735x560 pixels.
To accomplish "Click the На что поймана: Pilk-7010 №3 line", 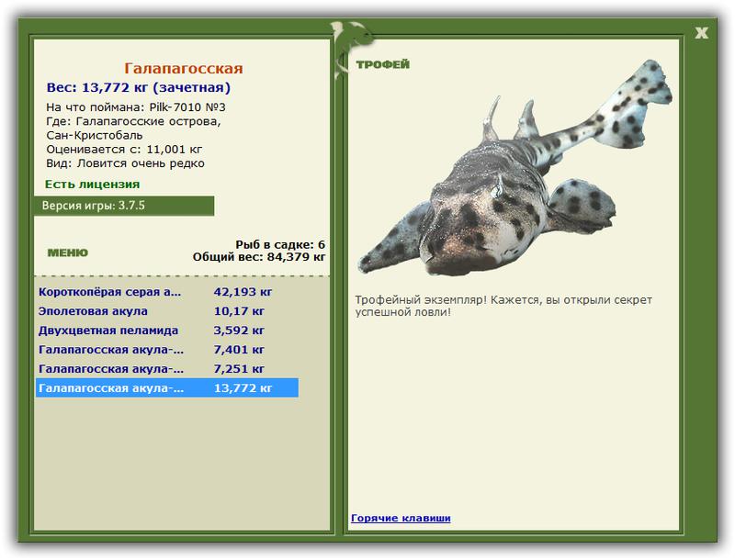I will [x=136, y=107].
